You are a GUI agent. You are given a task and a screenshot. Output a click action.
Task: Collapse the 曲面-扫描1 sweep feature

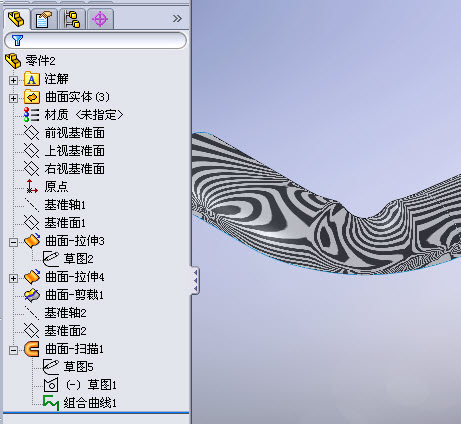(x=13, y=350)
